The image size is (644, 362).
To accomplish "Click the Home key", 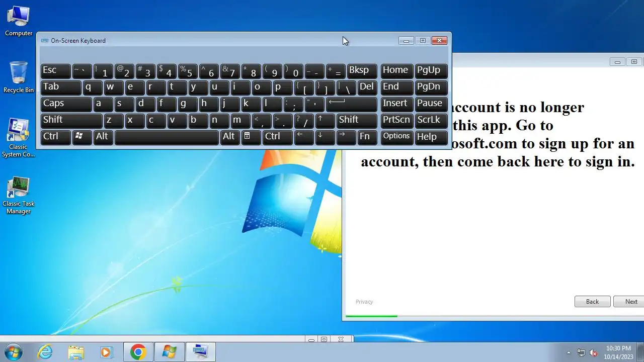I will tap(397, 71).
